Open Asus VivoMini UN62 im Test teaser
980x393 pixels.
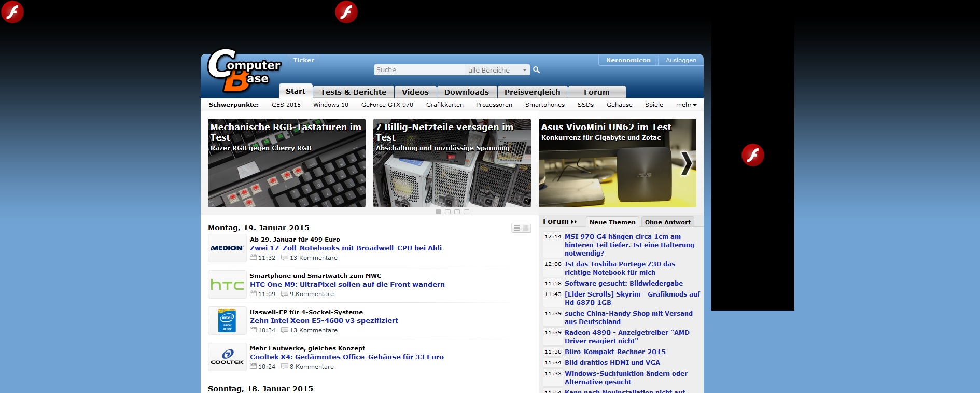pyautogui.click(x=618, y=163)
